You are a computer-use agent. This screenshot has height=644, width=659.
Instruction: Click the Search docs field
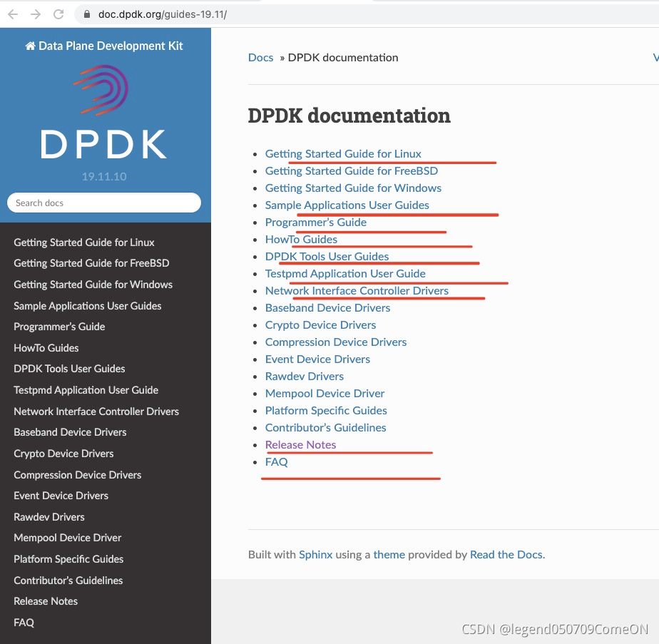pyautogui.click(x=104, y=203)
